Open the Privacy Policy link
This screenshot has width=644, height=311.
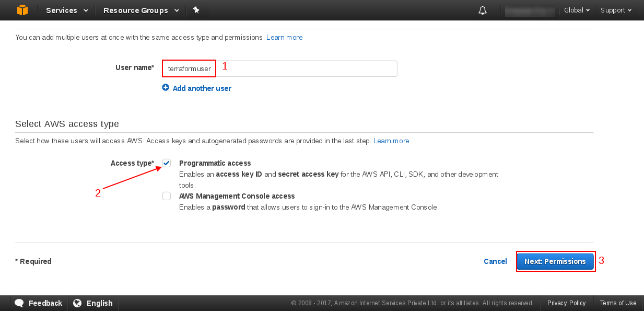coord(566,303)
